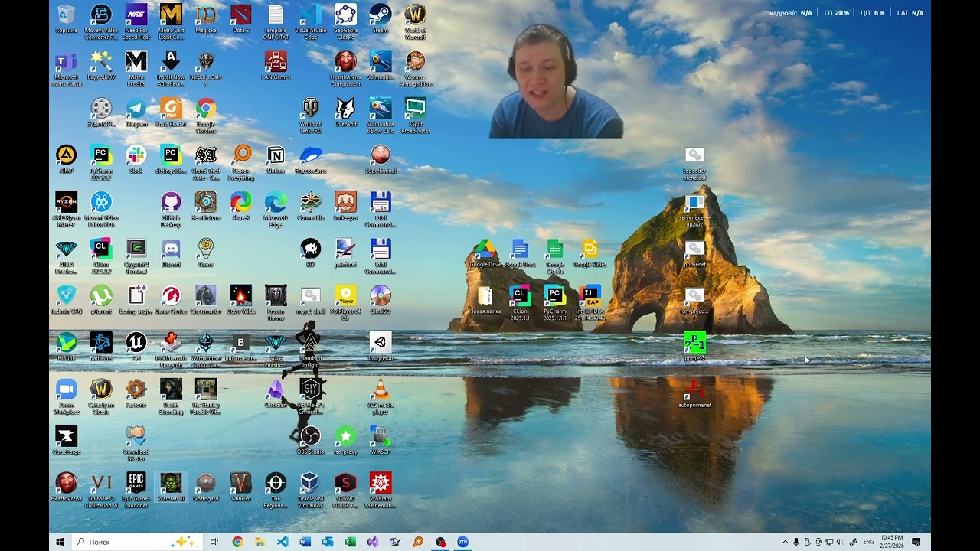Open Task View on the taskbar
This screenshot has height=551, width=980.
pyautogui.click(x=214, y=542)
